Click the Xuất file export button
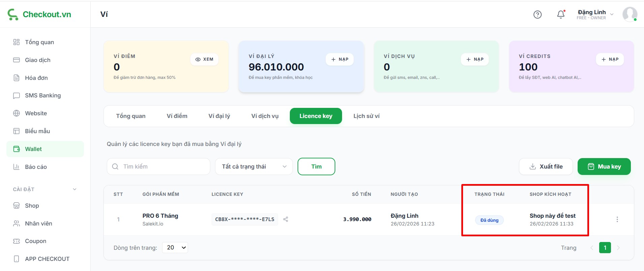This screenshot has height=271, width=644. tap(546, 167)
